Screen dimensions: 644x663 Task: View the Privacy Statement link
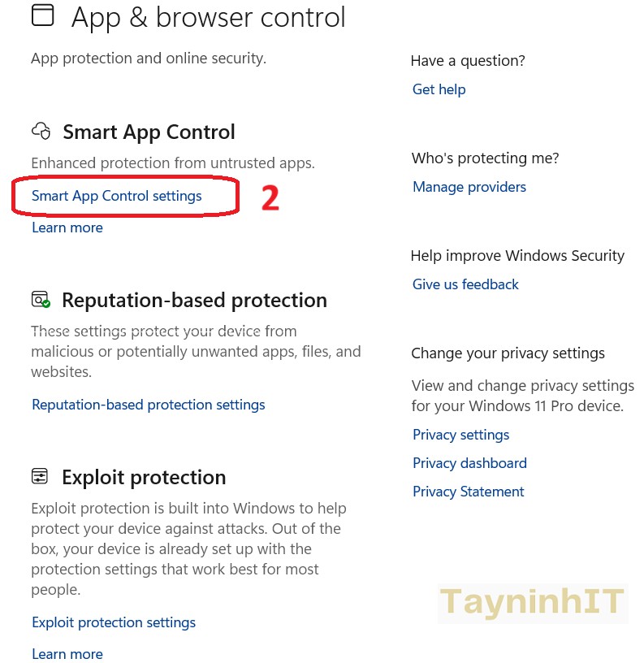coord(469,492)
